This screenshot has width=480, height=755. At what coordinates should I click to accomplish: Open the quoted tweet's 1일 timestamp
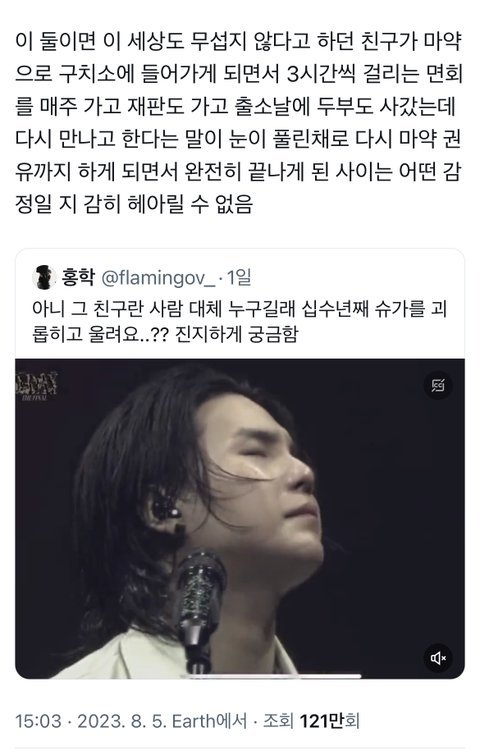click(x=238, y=277)
